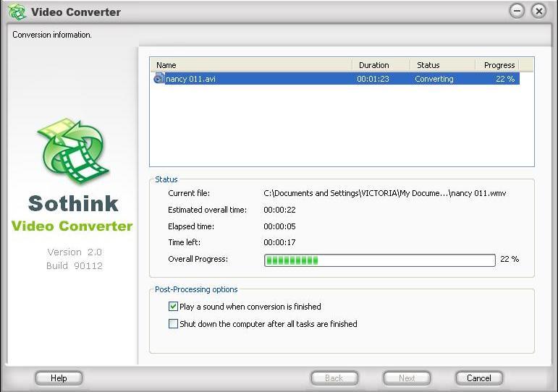Close the Video Converter window

pyautogui.click(x=538, y=11)
